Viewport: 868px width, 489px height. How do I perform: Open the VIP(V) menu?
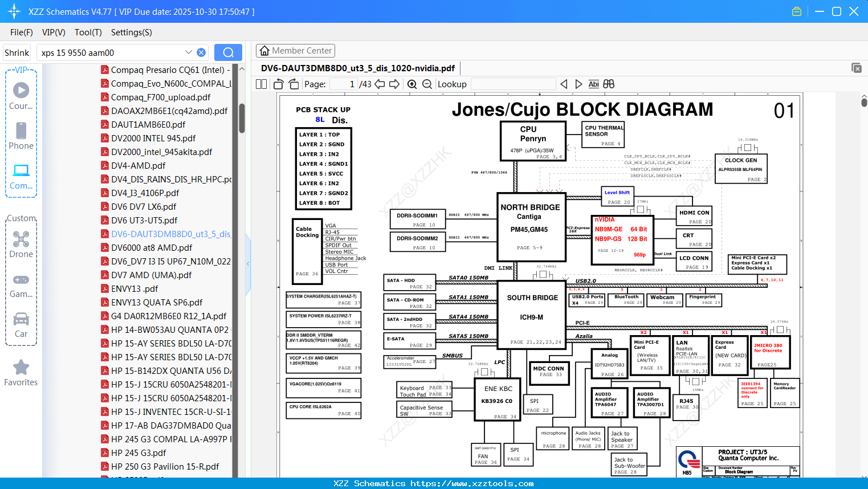[x=54, y=32]
